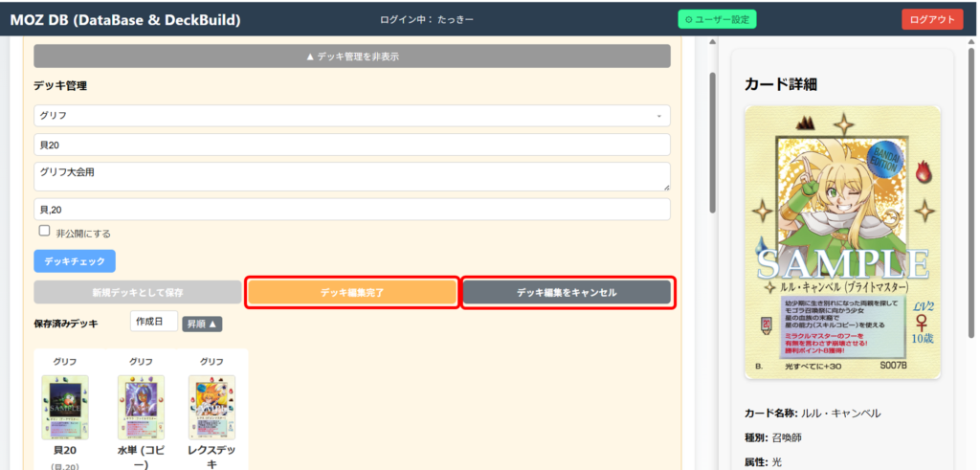Open the レクスデッキ deck thumbnail
Screen dimensions: 980x470
[x=212, y=407]
